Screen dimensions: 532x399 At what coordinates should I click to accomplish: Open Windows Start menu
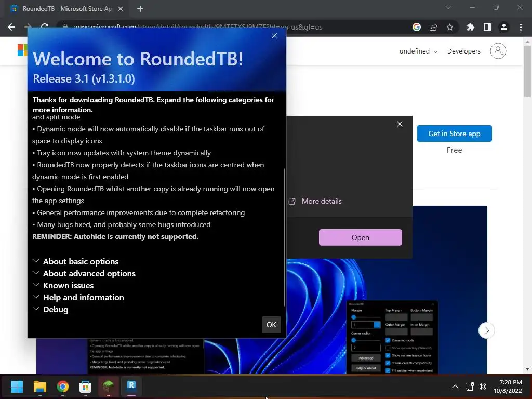tap(17, 387)
